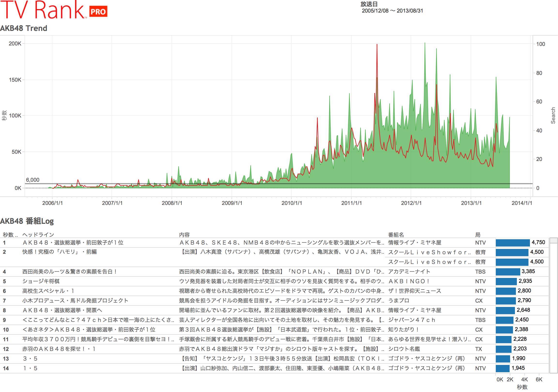Viewport: 558px width, 392px height.
Task: Click the 4,750 bar for row 1
Action: tap(513, 243)
